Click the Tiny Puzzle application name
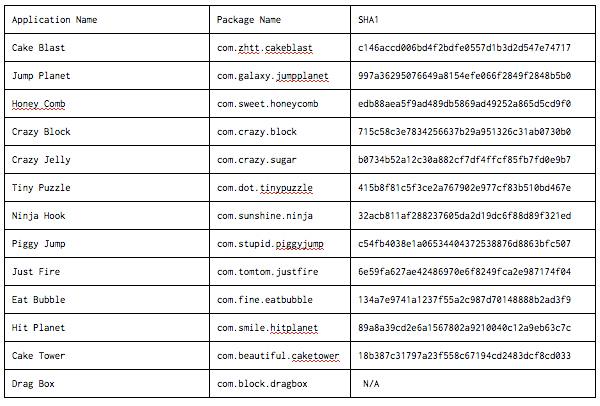600x406 pixels. pos(41,187)
